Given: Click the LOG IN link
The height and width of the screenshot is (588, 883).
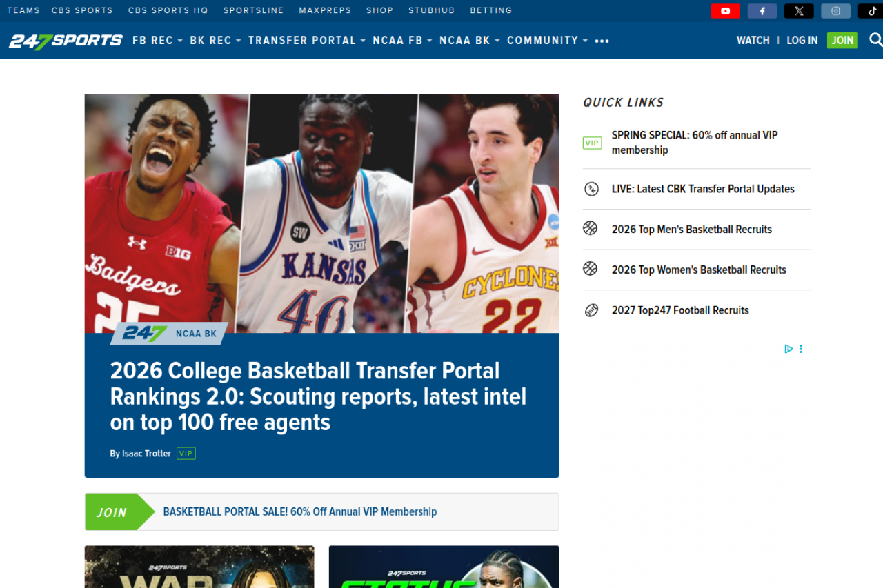Looking at the screenshot, I should click(802, 41).
